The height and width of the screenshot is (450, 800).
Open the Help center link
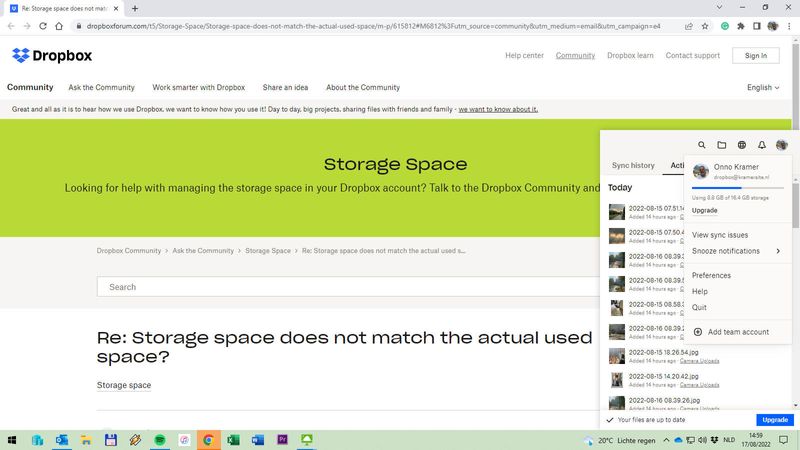[524, 55]
